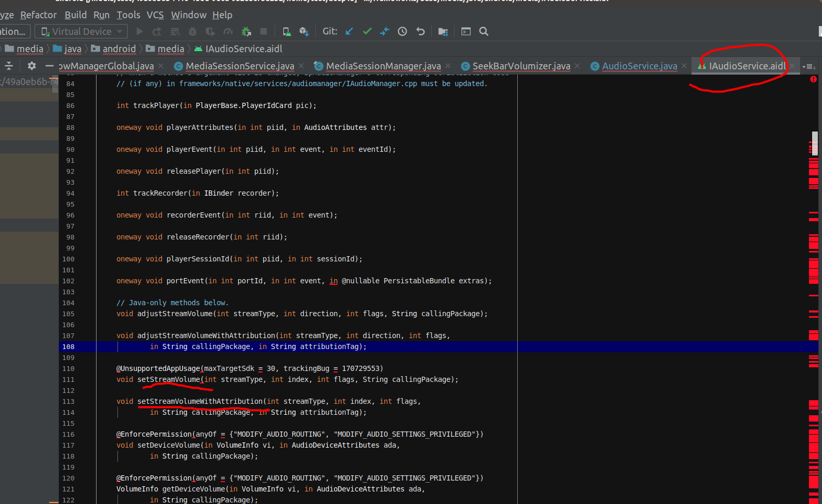Start debugging with the bug icon
Viewport: 822px width, 504px height.
[x=193, y=31]
